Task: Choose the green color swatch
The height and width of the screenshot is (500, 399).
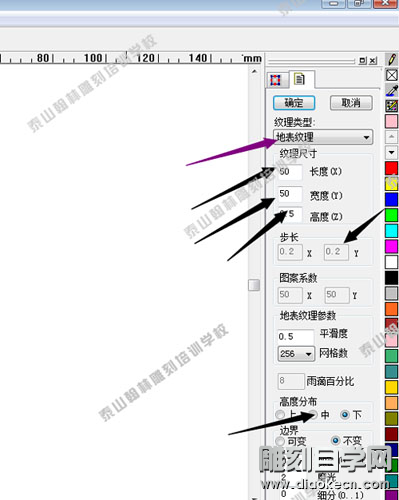Action: pos(392,215)
